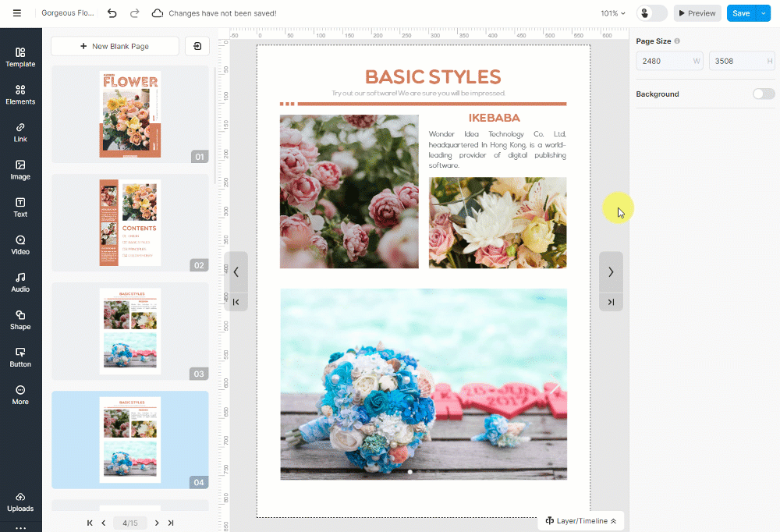The height and width of the screenshot is (532, 780).
Task: Open the Button panel
Action: pyautogui.click(x=20, y=357)
